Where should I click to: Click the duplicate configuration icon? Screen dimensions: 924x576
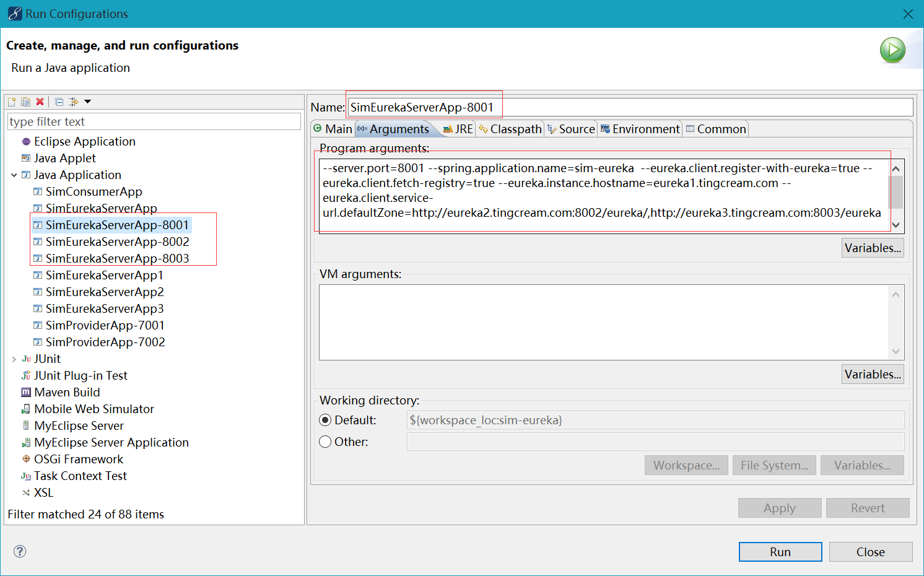[x=25, y=102]
